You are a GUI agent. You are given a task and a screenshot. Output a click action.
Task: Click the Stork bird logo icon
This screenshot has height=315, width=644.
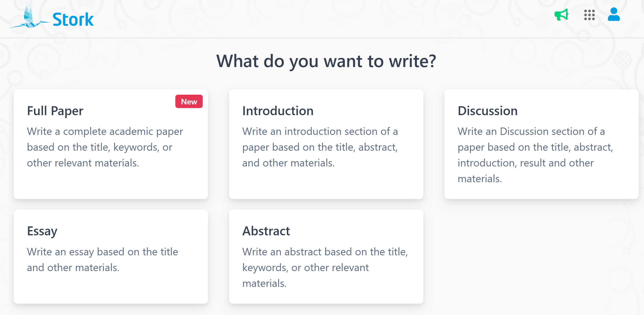[29, 18]
